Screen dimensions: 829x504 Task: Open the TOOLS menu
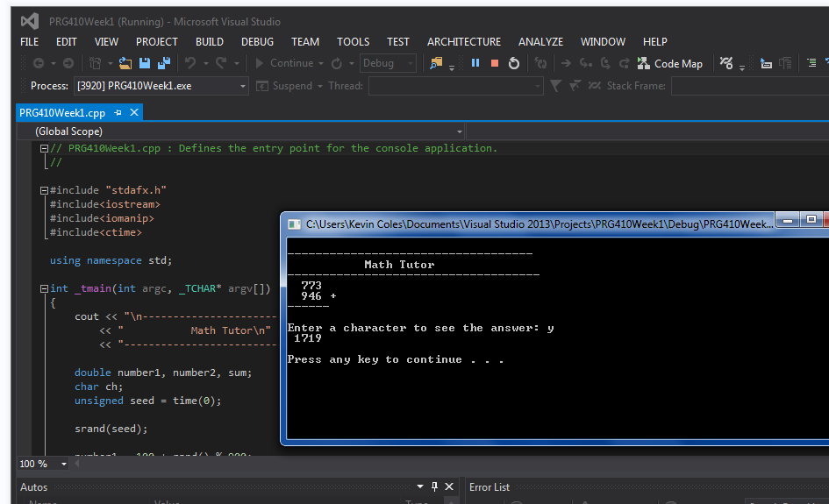pyautogui.click(x=354, y=42)
